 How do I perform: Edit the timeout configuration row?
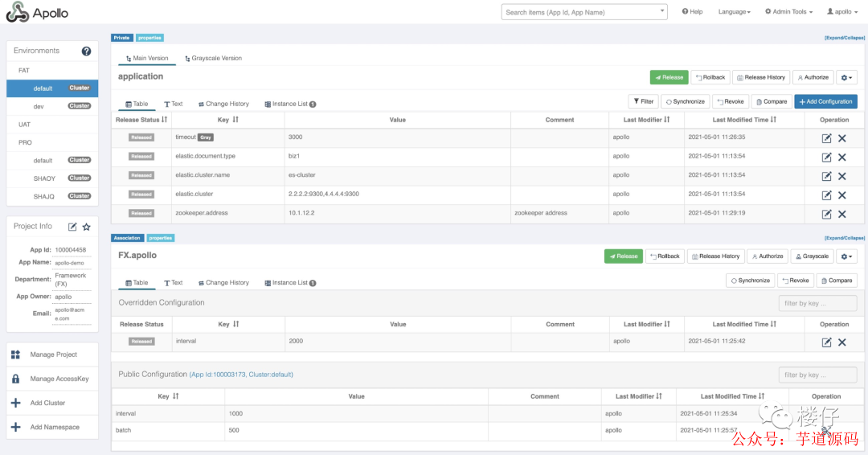click(826, 138)
